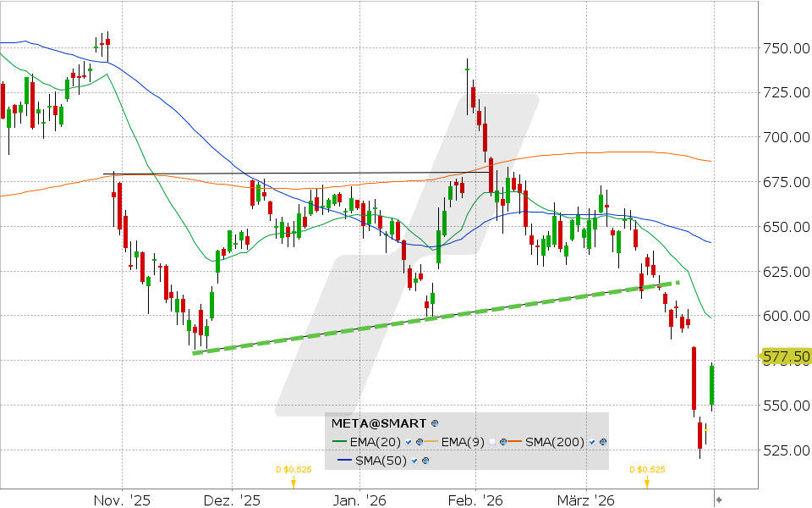Click the orange SMA(200) line sample
812x508 pixels.
(515, 440)
